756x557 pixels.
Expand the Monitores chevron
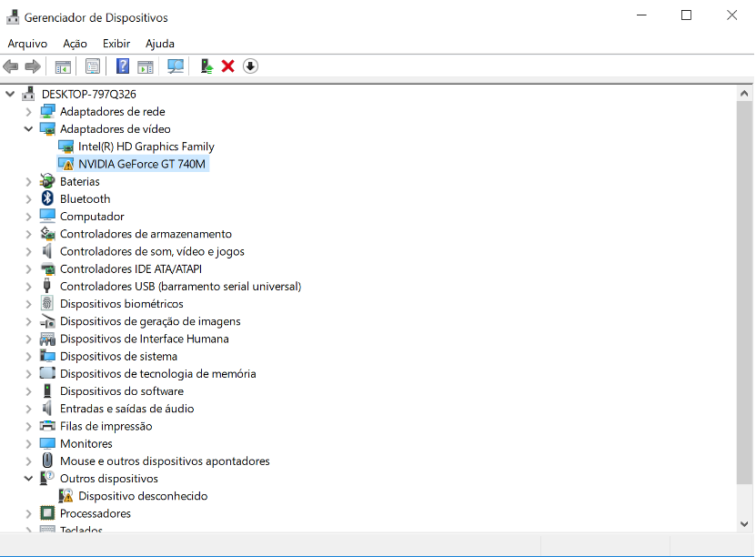28,443
